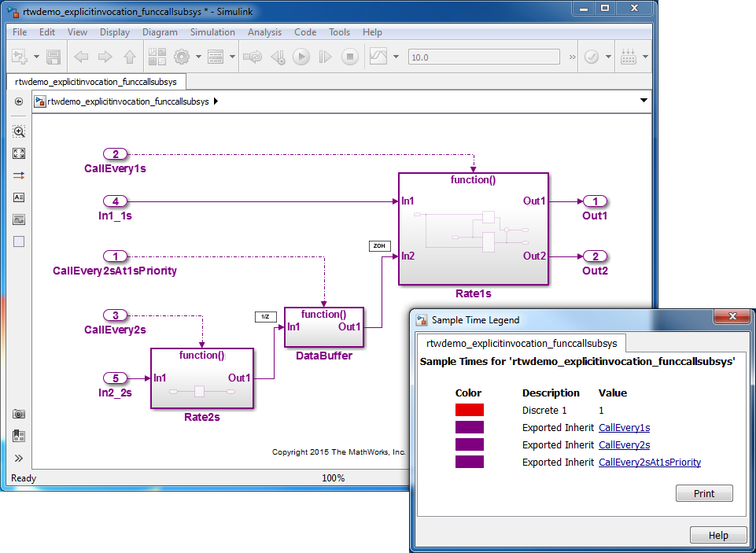The width and height of the screenshot is (756, 553).
Task: Open the Model Advisor checkmark icon
Action: tap(592, 57)
